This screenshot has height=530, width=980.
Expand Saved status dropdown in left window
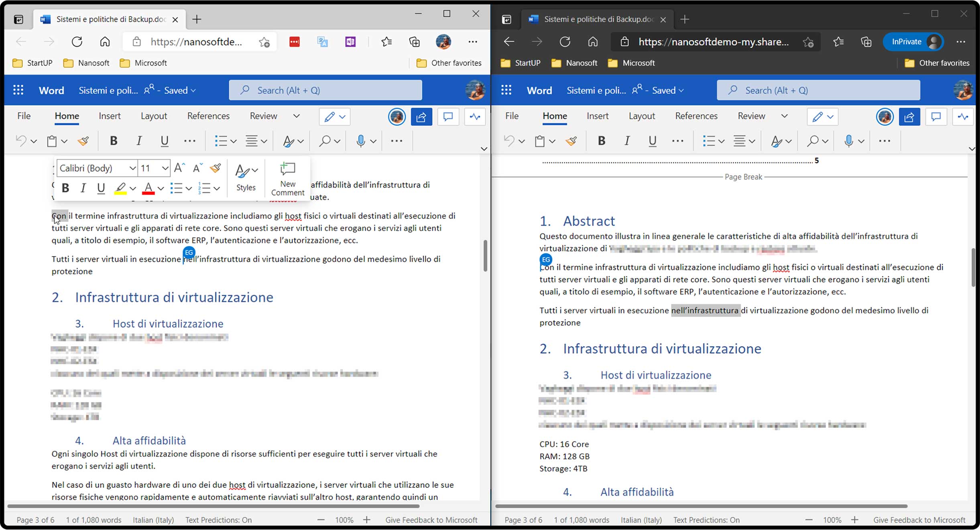(x=193, y=91)
